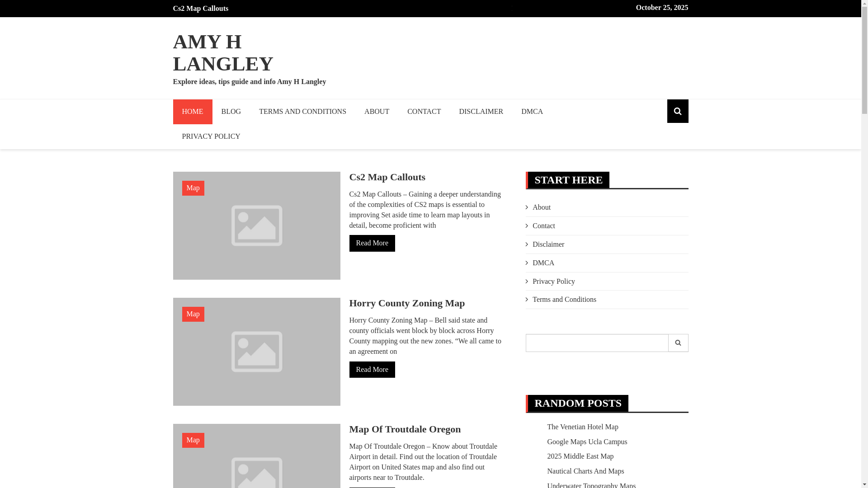The height and width of the screenshot is (488, 868).
Task: Click the page vertical scrollbar
Action: [x=864, y=244]
